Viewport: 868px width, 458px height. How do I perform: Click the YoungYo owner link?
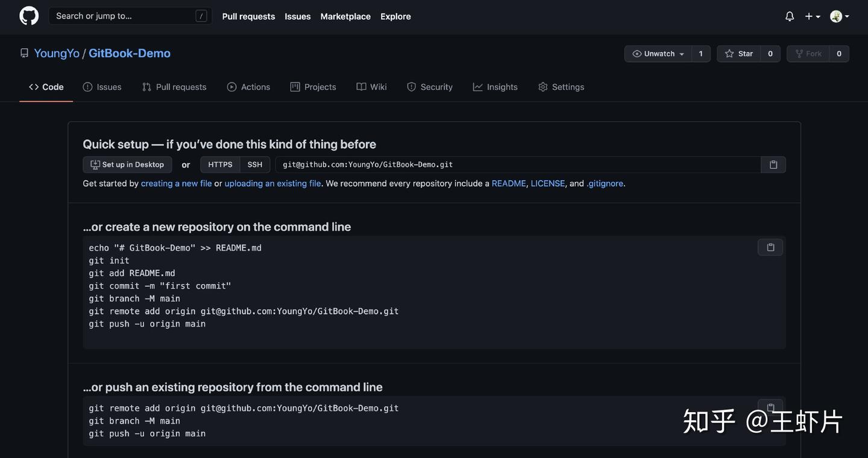(x=57, y=53)
